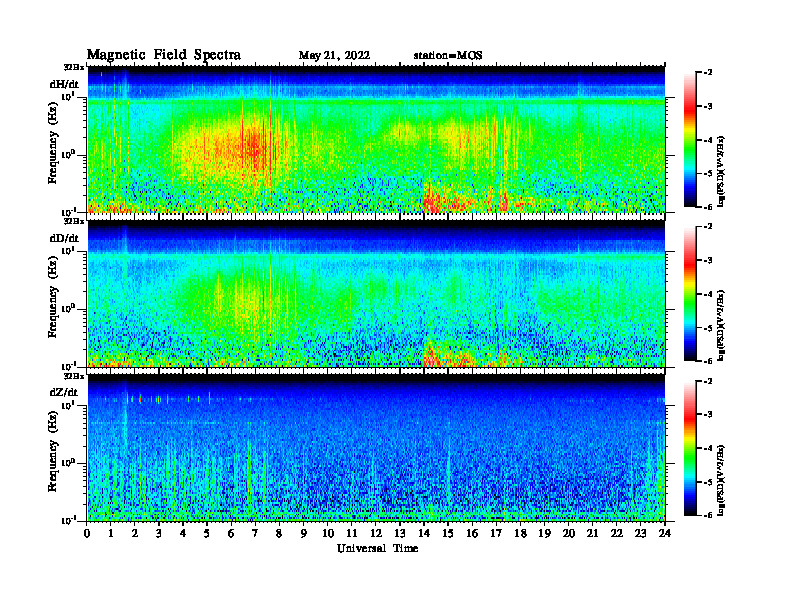Click hour "12" on the time axis

point(376,534)
